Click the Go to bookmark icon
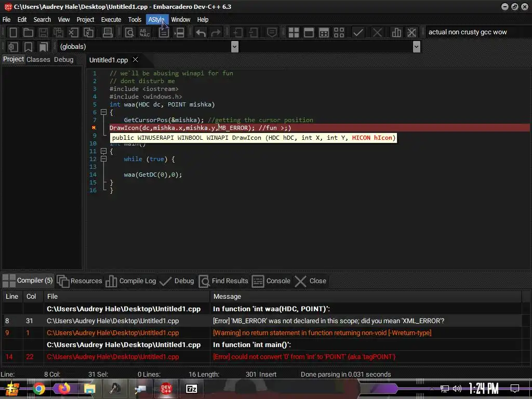This screenshot has height=399, width=532. [44, 46]
